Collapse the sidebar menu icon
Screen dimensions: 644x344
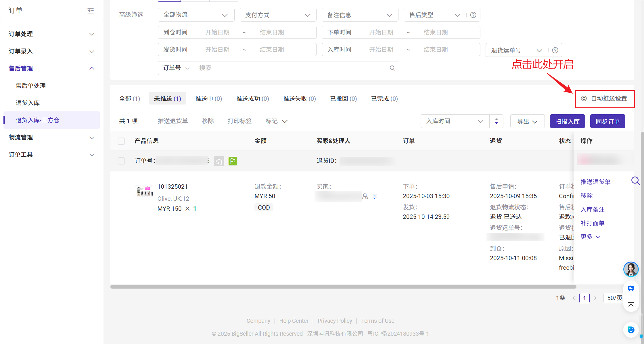pyautogui.click(x=91, y=11)
